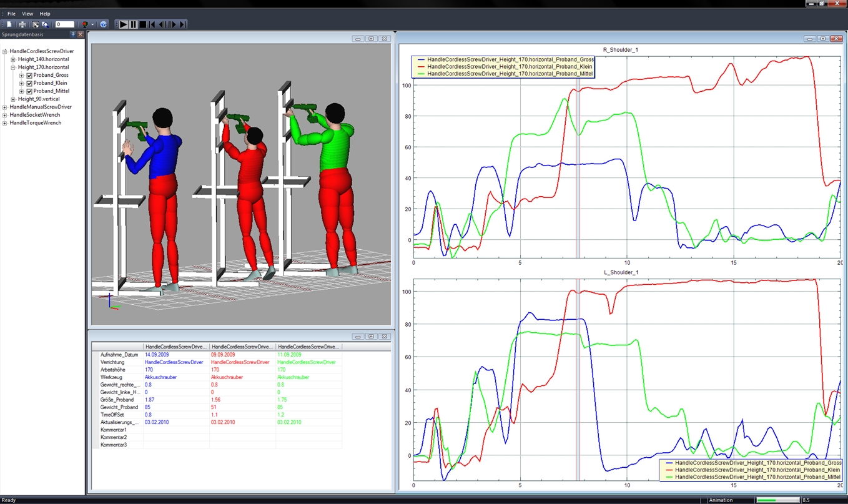Maximize the data table window
The image size is (848, 504).
[371, 336]
